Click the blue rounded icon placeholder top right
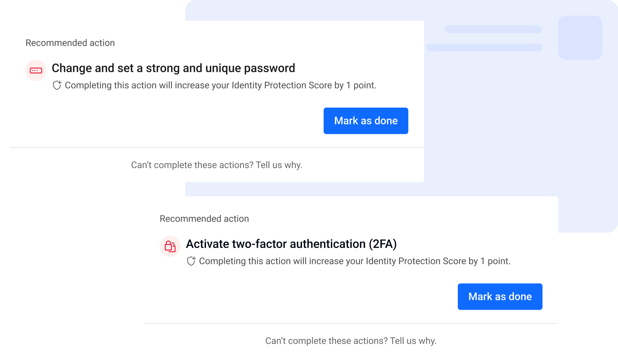 (580, 37)
